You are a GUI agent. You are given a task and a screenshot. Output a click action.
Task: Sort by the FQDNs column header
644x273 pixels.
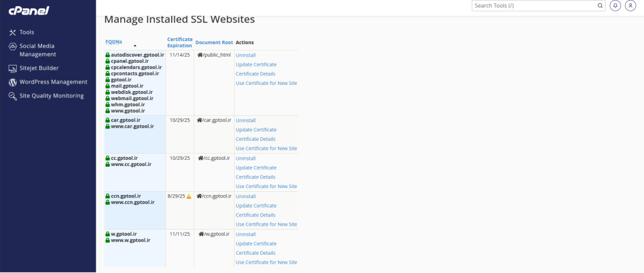[114, 42]
